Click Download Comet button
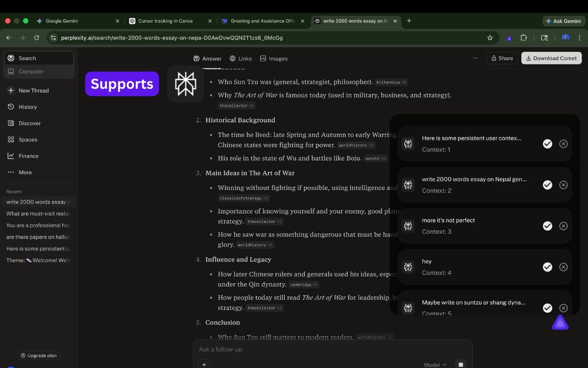The height and width of the screenshot is (368, 588). pyautogui.click(x=551, y=58)
